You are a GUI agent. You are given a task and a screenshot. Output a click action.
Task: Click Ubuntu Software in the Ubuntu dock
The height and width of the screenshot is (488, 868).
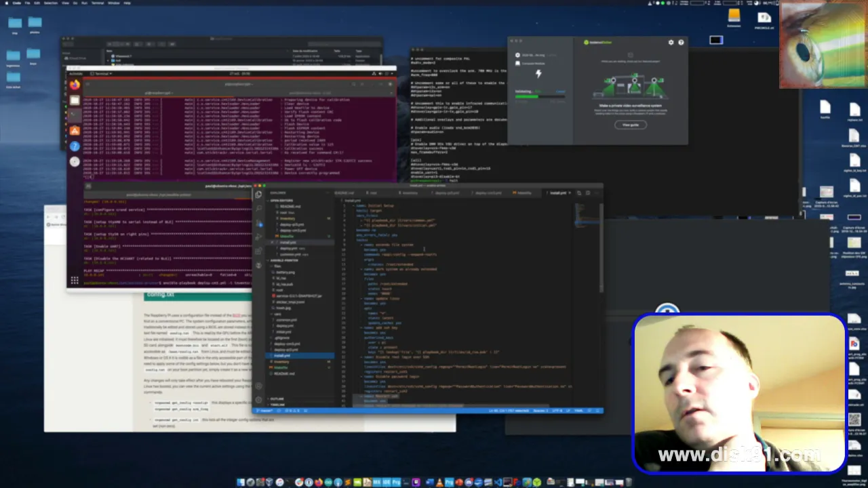coord(75,131)
